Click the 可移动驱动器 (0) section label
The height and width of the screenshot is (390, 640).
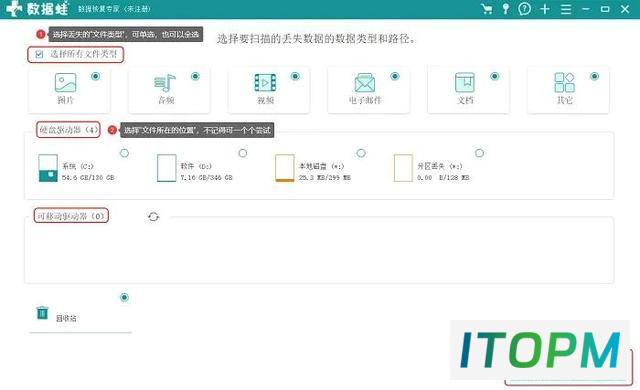click(x=71, y=216)
